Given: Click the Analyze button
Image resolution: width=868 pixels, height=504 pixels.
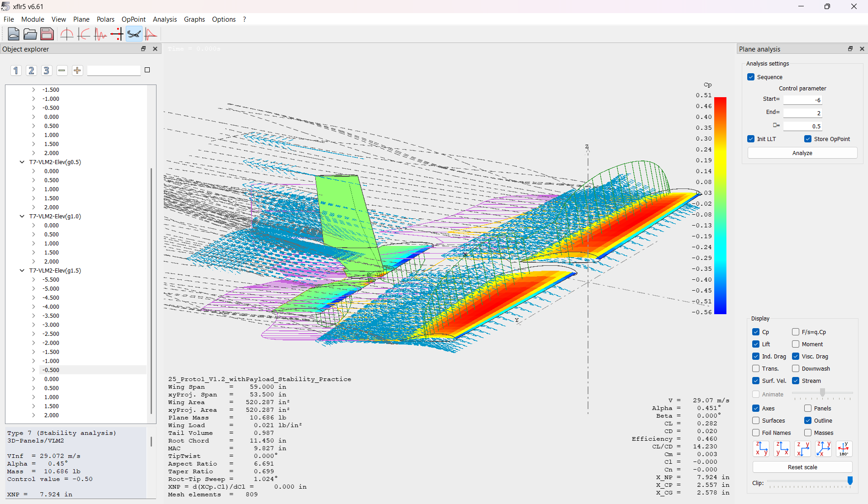Looking at the screenshot, I should tap(802, 153).
